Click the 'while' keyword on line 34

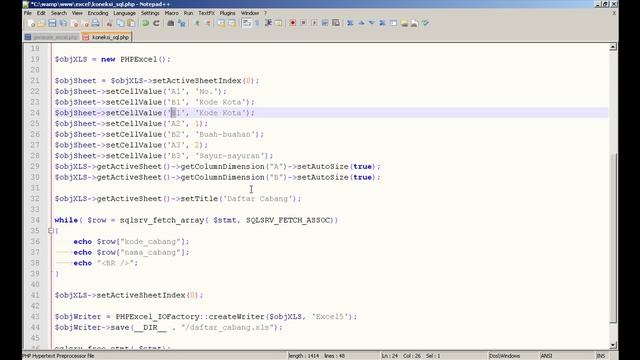tap(66, 220)
